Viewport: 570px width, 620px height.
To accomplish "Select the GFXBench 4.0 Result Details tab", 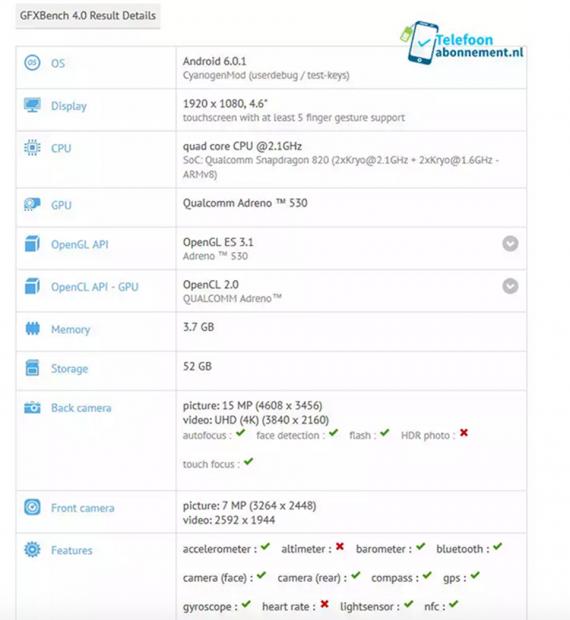I will (88, 16).
